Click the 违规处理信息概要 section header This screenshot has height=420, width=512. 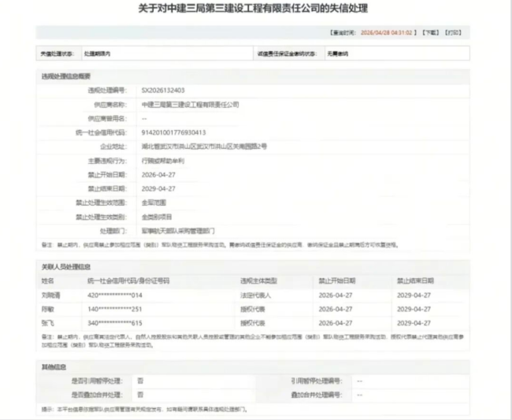tap(66, 76)
